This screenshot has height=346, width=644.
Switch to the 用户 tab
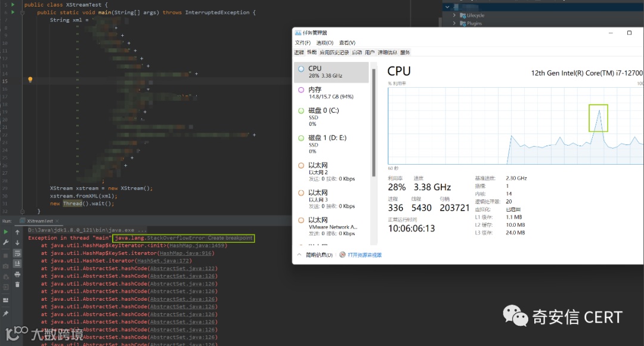(370, 52)
